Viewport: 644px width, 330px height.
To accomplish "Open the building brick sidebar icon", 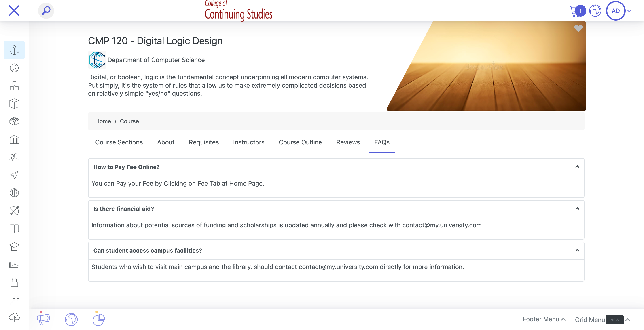I will [14, 121].
